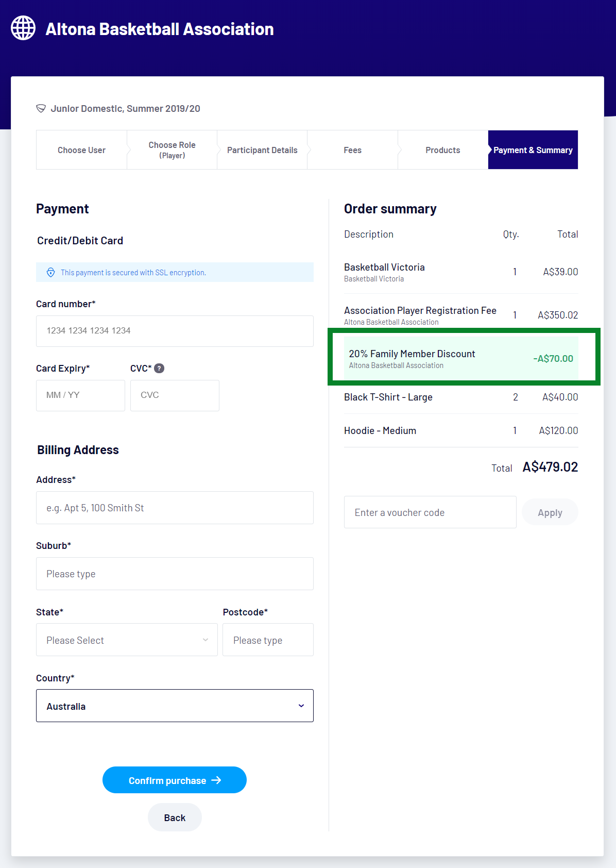Click the globe logo icon in header

pos(23,28)
